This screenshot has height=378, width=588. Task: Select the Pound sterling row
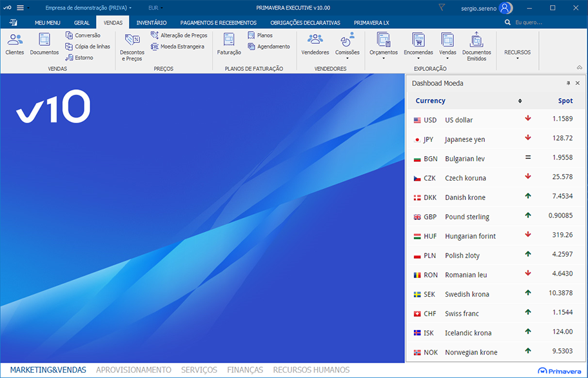pyautogui.click(x=496, y=217)
